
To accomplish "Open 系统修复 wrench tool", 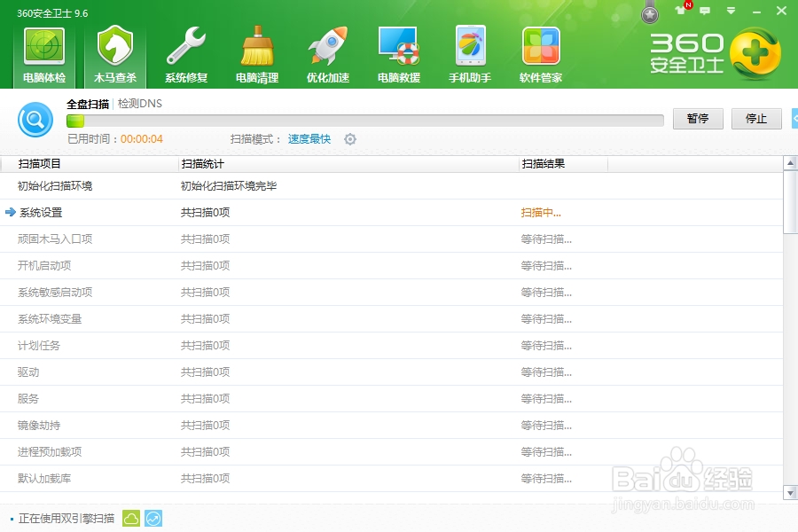I will (x=186, y=56).
